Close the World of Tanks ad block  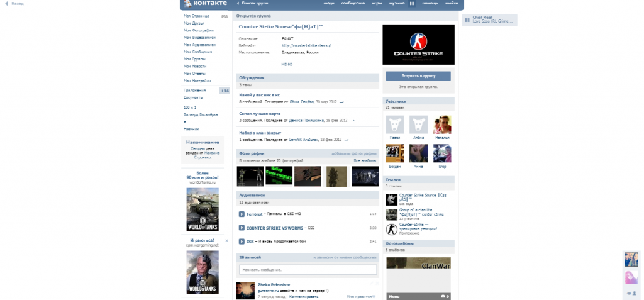pyautogui.click(x=226, y=240)
